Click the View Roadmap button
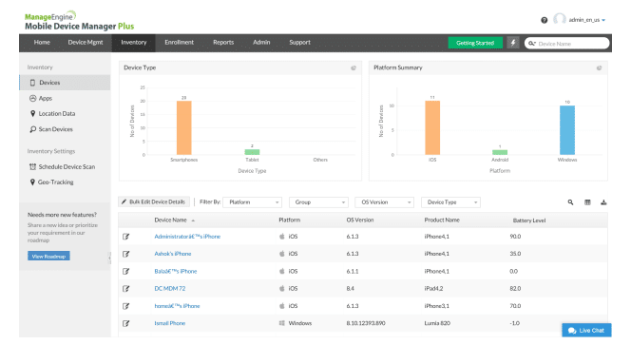The image size is (631, 364). [x=48, y=256]
